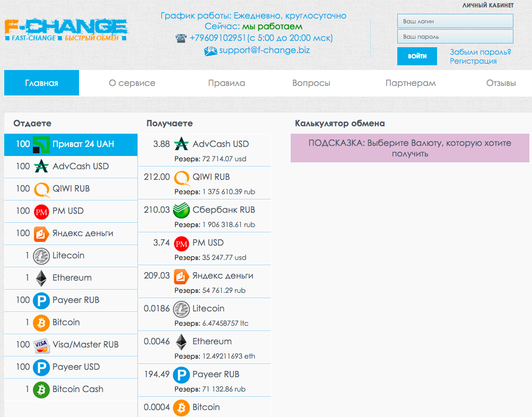The width and height of the screenshot is (532, 417).
Task: Choose Litecoin icon in Получаете list
Action: point(181,309)
